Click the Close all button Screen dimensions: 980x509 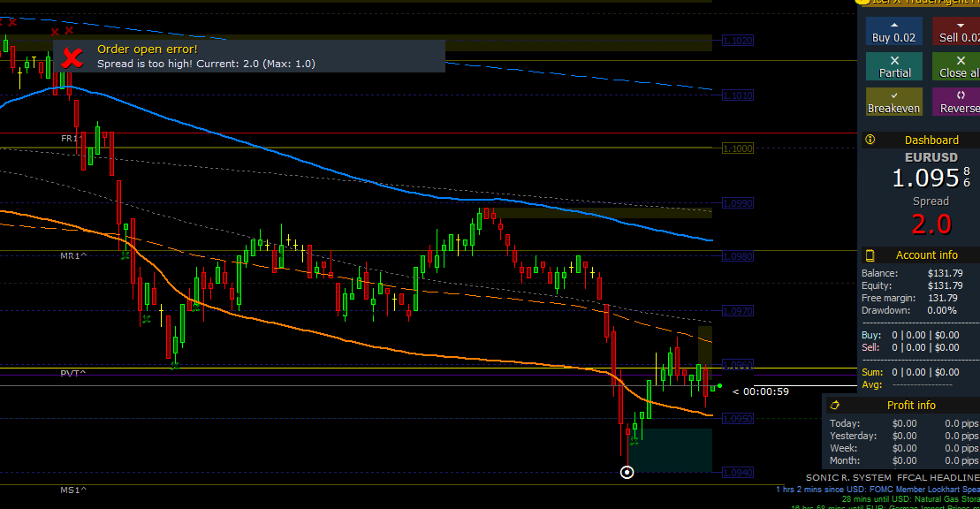click(x=956, y=66)
